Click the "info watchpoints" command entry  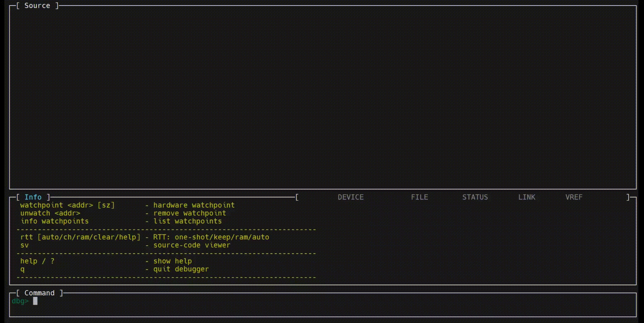(54, 221)
